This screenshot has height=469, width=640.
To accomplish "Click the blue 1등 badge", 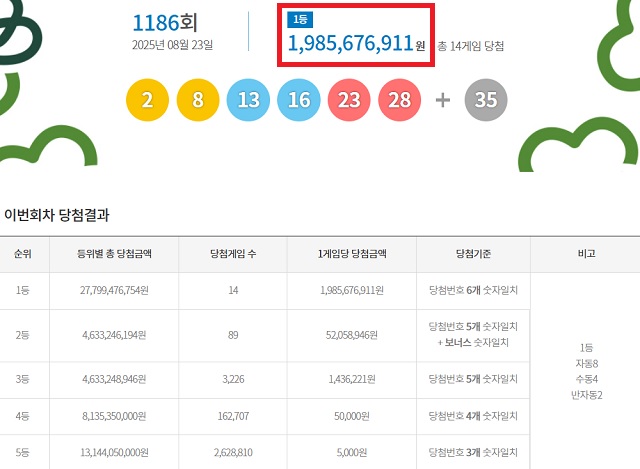I will [x=299, y=19].
